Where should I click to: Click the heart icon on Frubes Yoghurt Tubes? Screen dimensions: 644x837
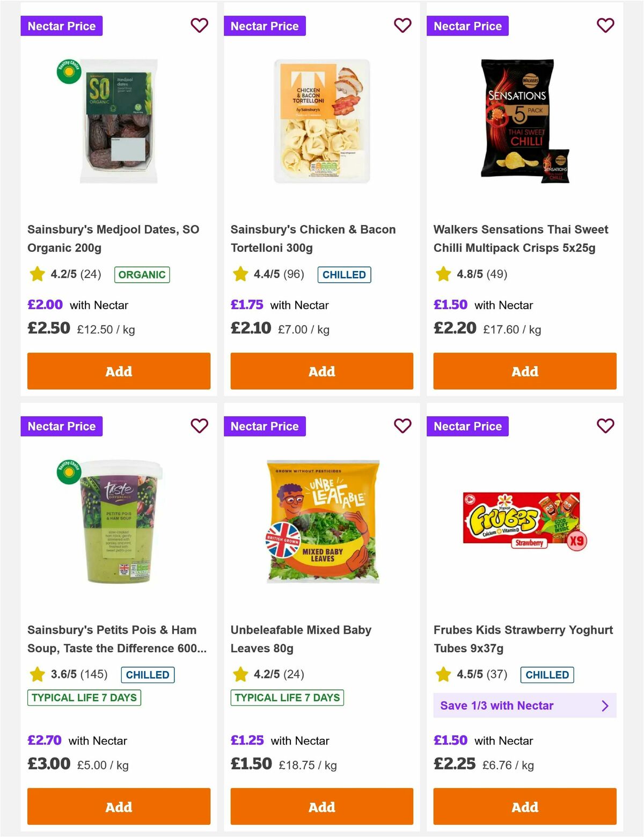pos(605,426)
